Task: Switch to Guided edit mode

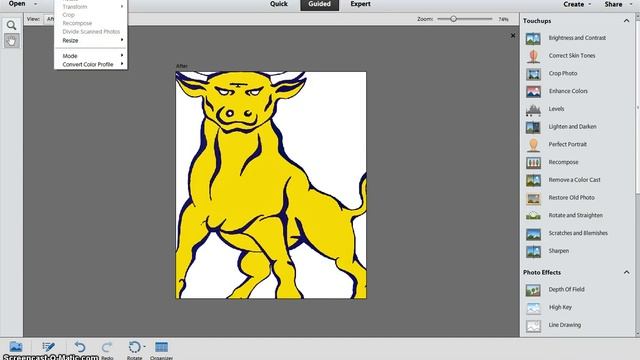Action: click(x=319, y=4)
